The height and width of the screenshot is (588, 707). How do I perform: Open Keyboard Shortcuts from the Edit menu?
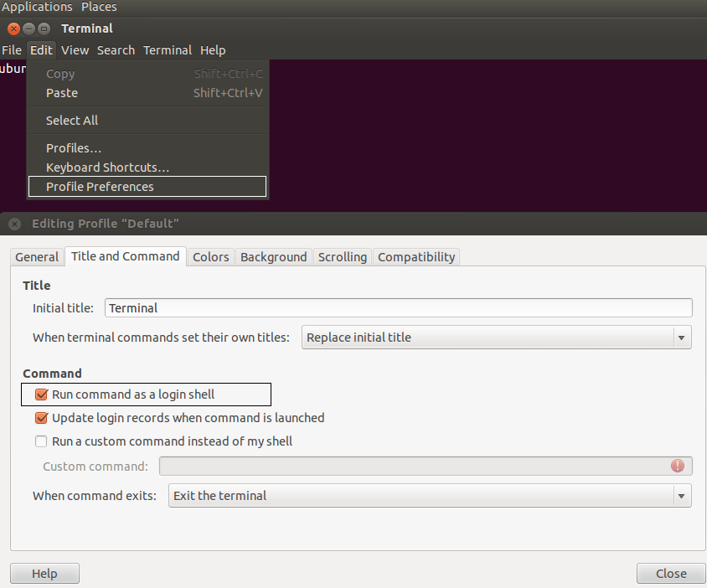[106, 167]
